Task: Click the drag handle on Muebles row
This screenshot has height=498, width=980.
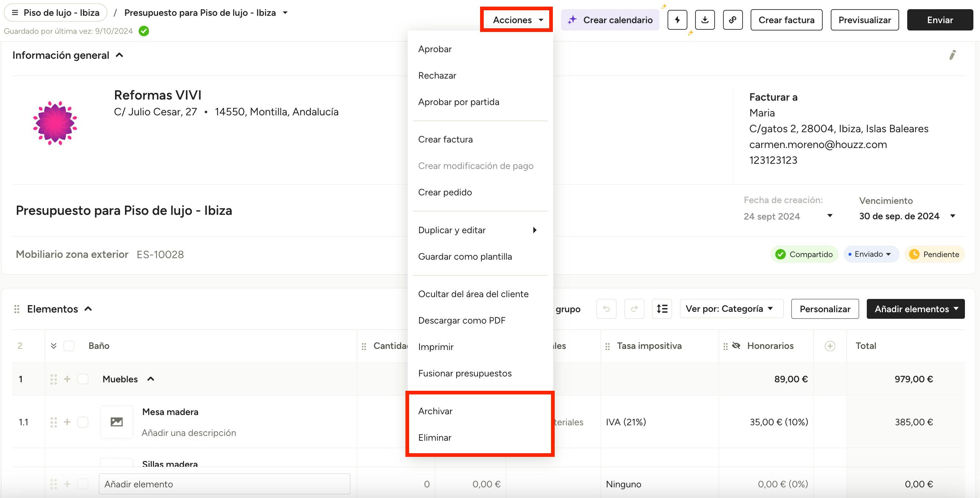Action: (54, 379)
